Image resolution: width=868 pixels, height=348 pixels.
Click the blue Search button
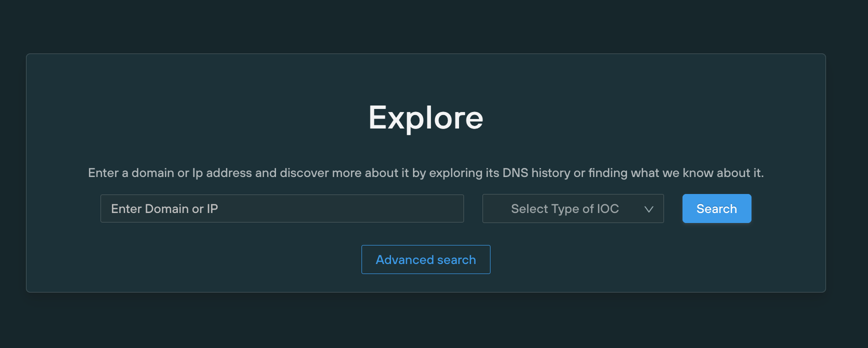[716, 208]
